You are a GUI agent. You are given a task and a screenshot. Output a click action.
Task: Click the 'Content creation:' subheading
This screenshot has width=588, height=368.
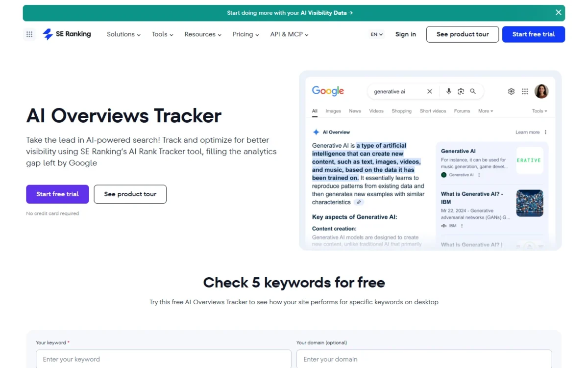coord(334,229)
